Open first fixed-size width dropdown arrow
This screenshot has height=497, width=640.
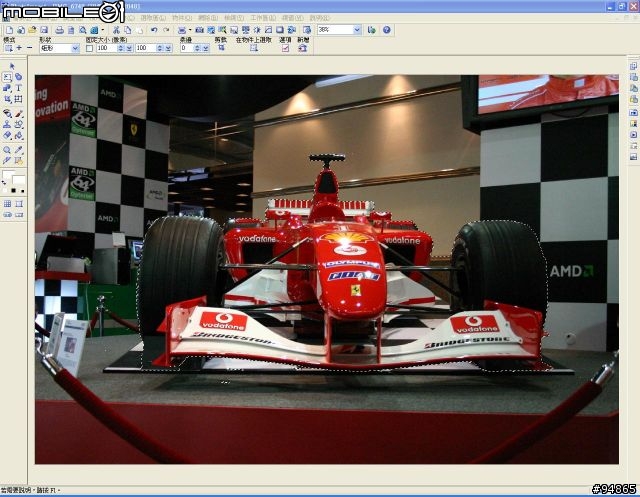click(129, 48)
